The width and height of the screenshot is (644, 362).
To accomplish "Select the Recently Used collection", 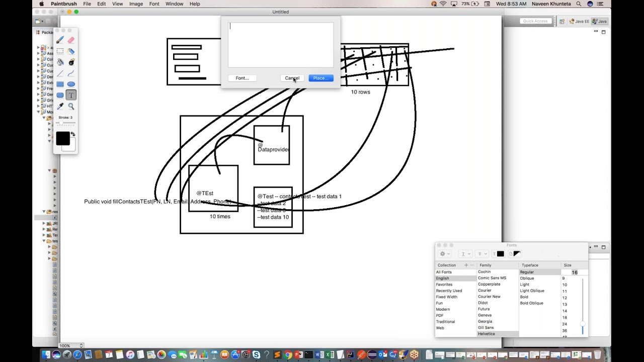I will (x=456, y=291).
